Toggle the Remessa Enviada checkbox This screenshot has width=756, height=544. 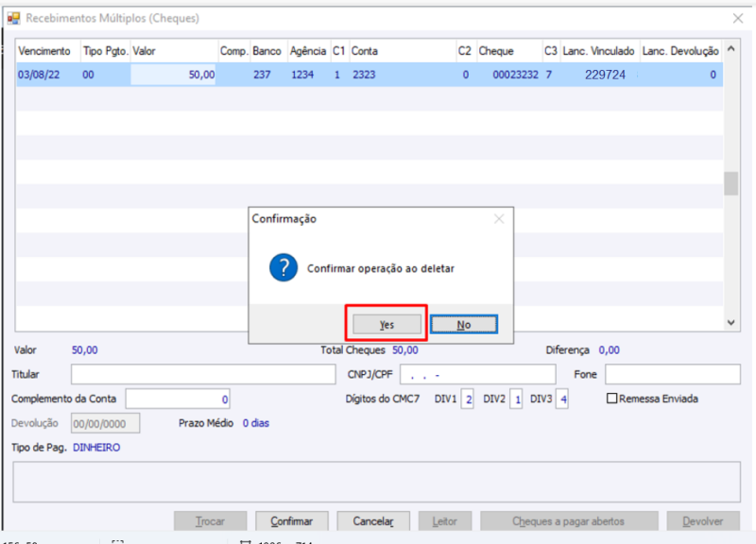[x=611, y=399]
